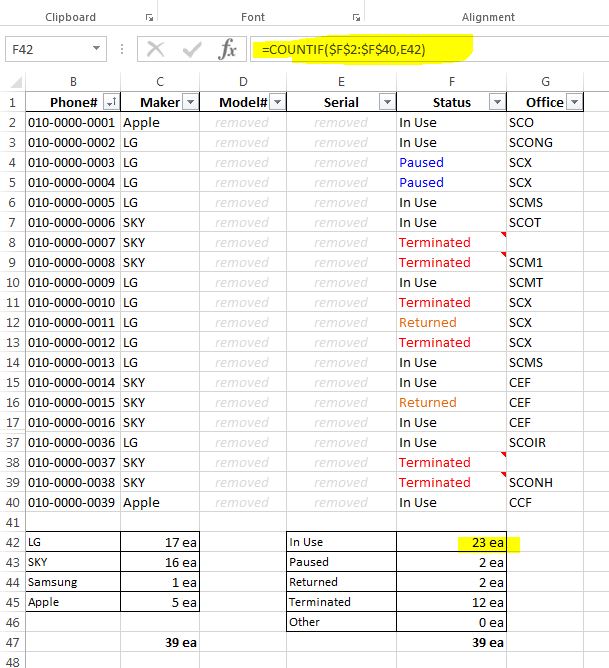This screenshot has height=668, width=609.
Task: Click the Cancel (X) formula button
Action: coord(155,49)
